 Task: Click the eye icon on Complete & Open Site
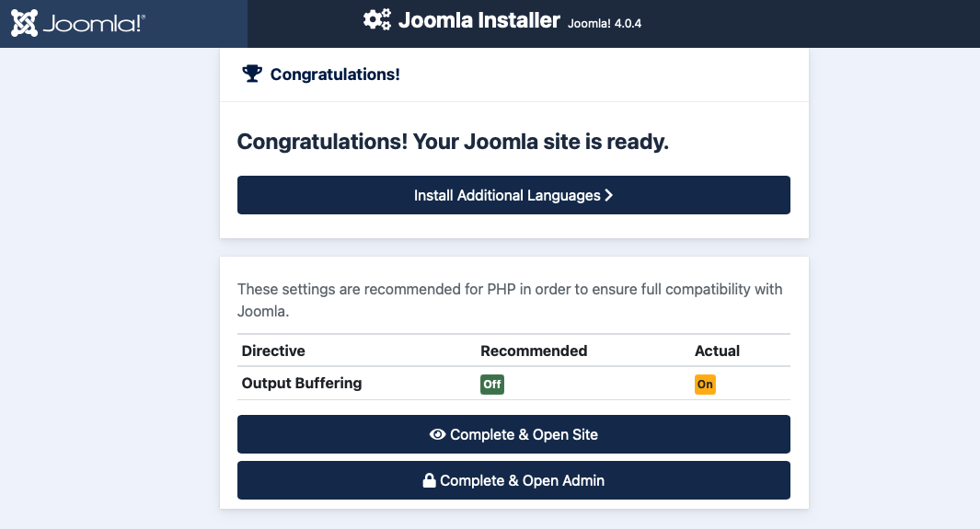pos(437,434)
